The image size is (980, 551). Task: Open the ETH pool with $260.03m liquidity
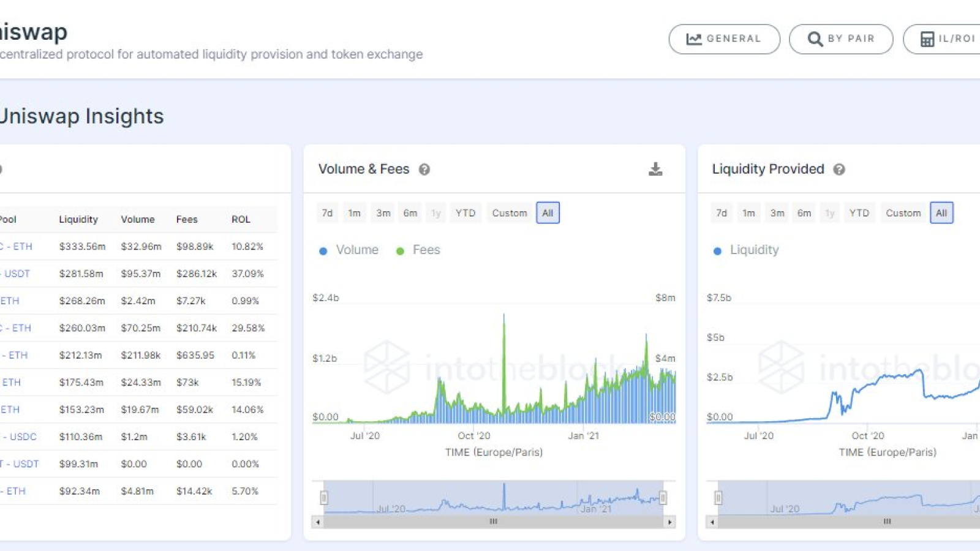point(15,328)
